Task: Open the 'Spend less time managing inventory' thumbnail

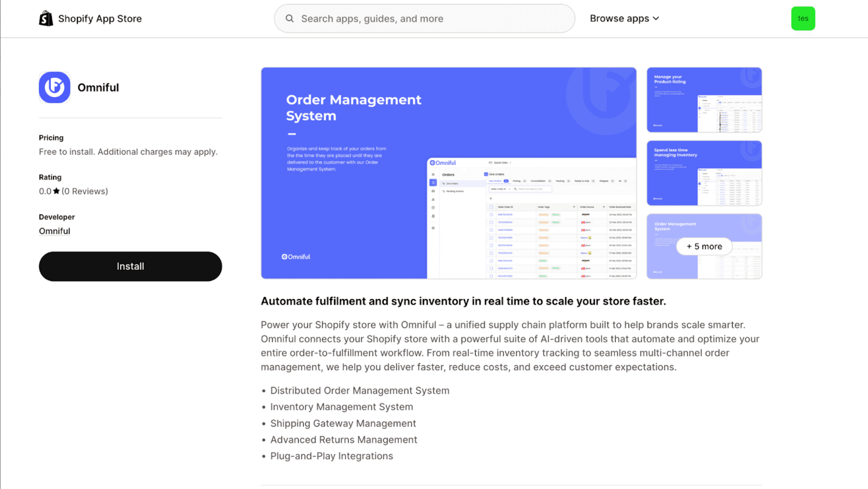Action: pos(704,173)
